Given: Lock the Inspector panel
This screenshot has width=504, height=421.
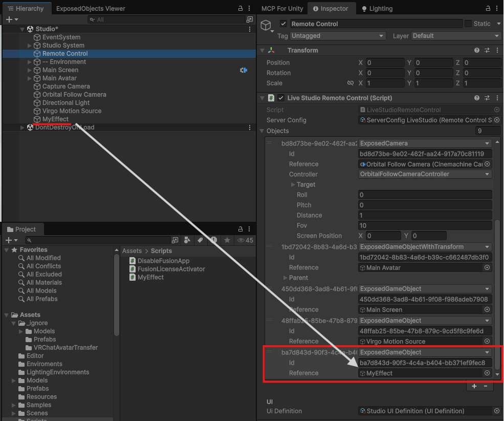Looking at the screenshot, I should (x=488, y=8).
